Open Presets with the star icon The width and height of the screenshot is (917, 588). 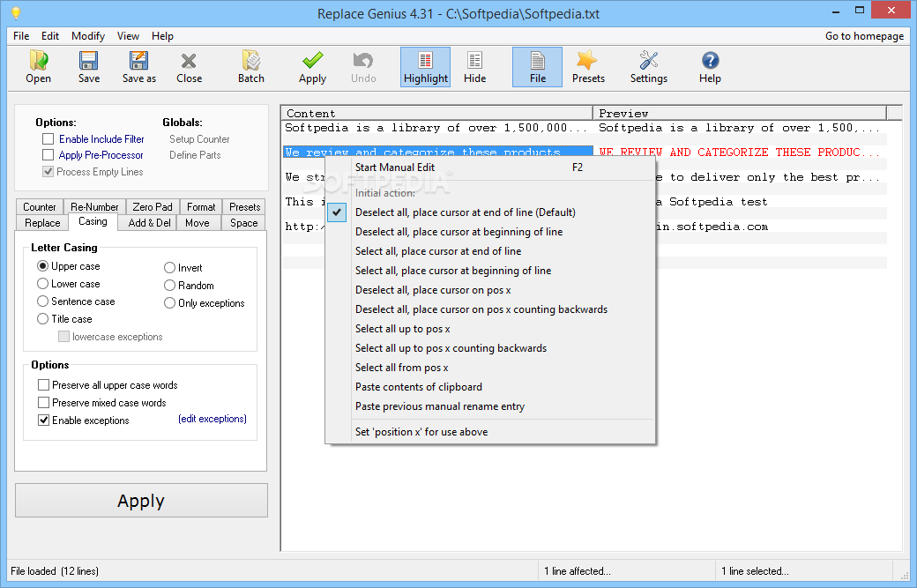tap(588, 67)
